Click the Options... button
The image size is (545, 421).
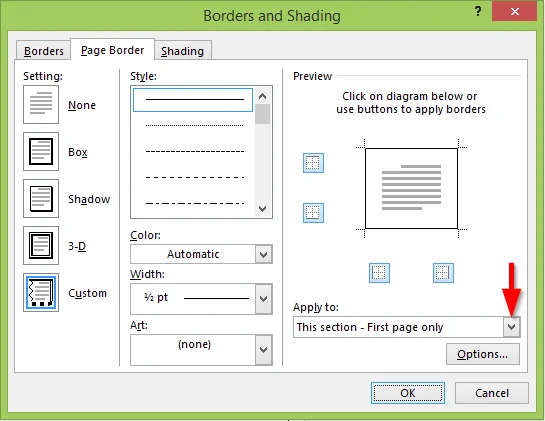pyautogui.click(x=483, y=354)
